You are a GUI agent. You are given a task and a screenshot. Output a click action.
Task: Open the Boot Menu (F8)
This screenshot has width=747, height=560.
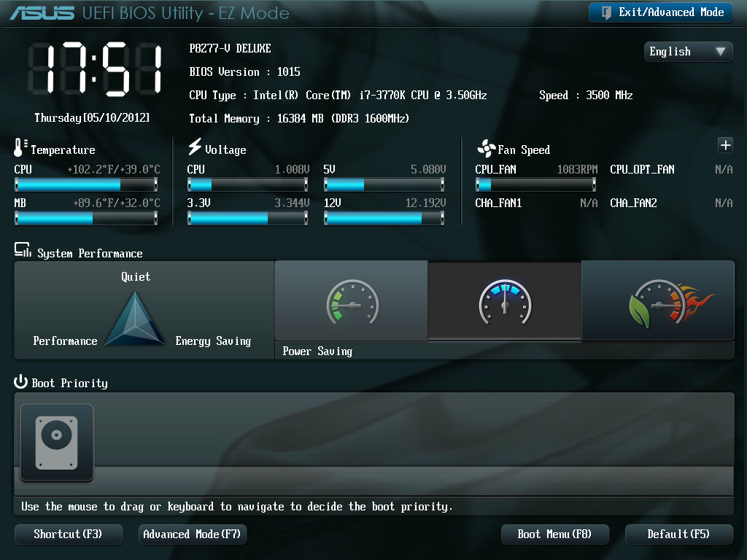point(554,534)
